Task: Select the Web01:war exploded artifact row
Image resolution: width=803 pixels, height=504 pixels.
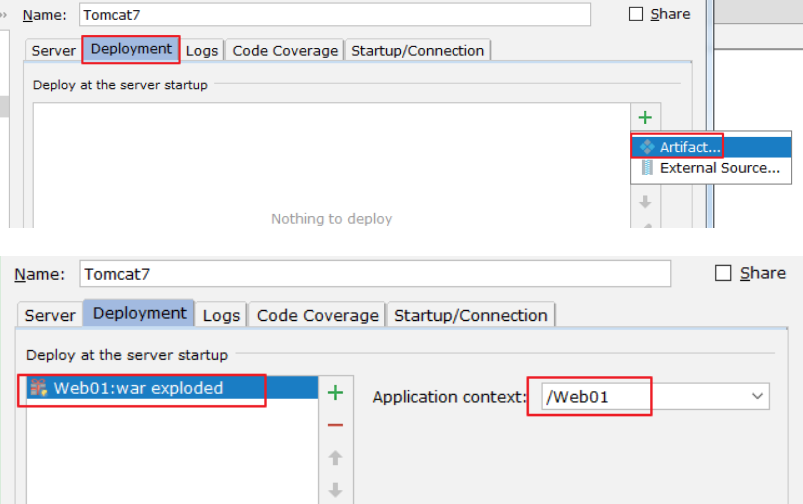Action: tap(172, 388)
